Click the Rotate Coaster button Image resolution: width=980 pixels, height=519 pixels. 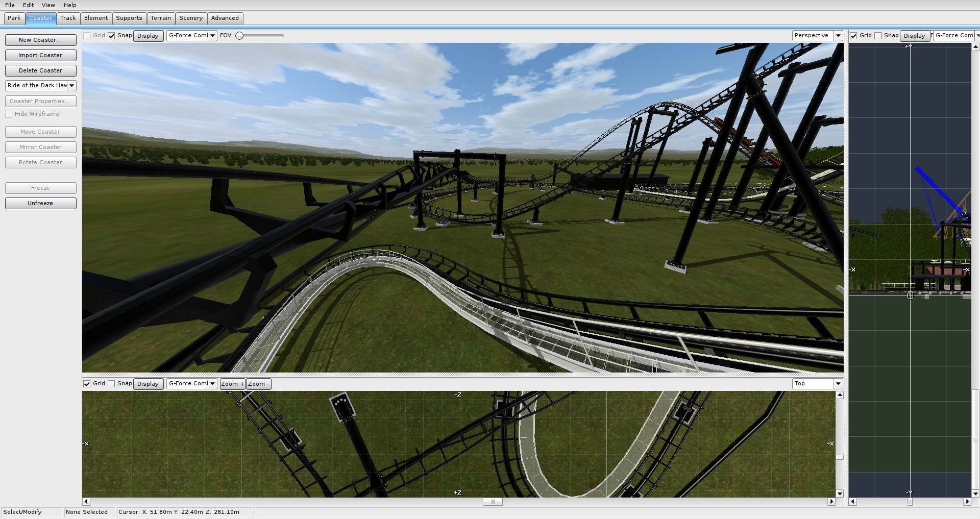coord(41,162)
